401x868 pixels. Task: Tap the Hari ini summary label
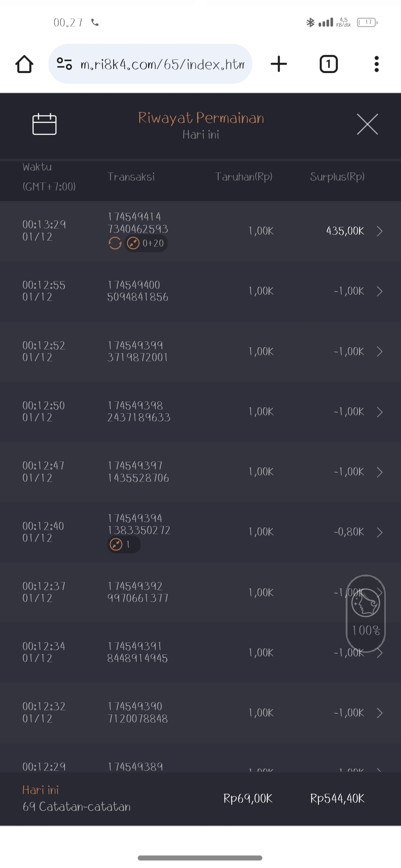[x=40, y=790]
